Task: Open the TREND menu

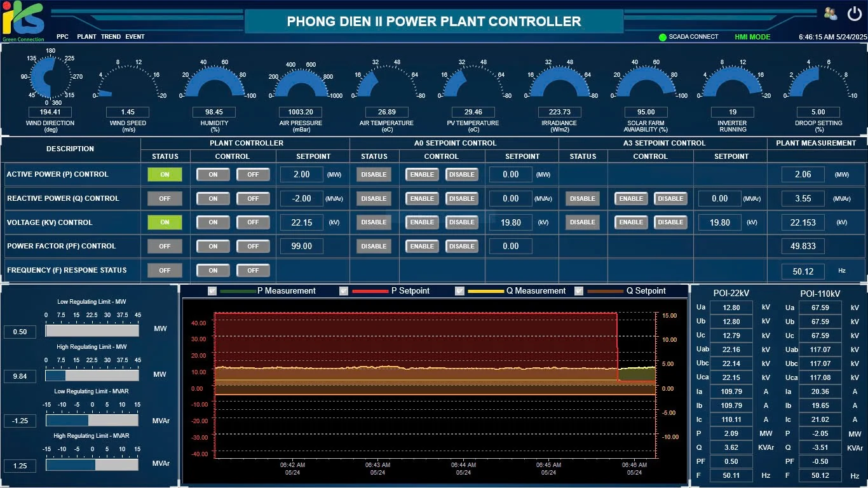Action: (111, 37)
